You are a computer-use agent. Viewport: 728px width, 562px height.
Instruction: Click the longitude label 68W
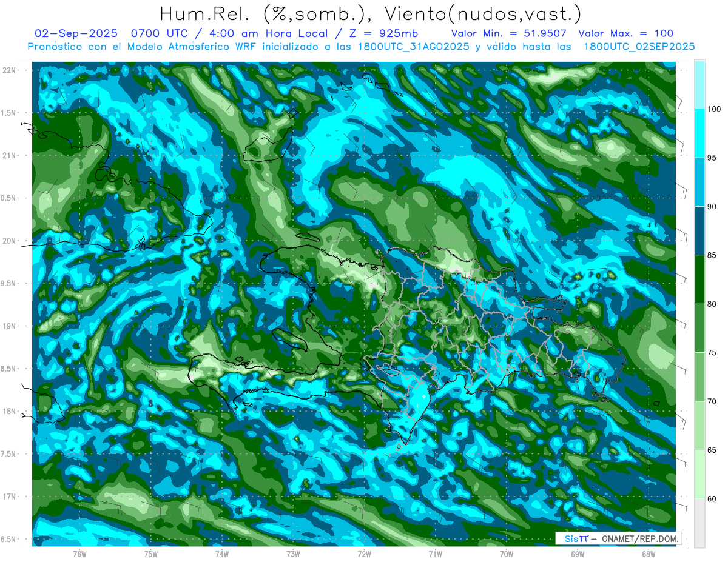pos(649,554)
